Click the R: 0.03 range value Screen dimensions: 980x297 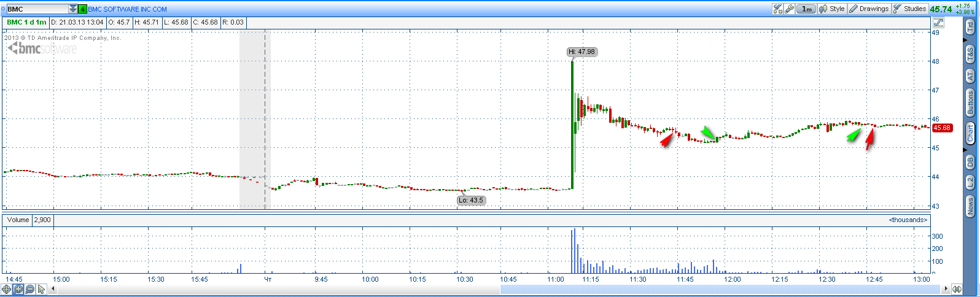(233, 22)
